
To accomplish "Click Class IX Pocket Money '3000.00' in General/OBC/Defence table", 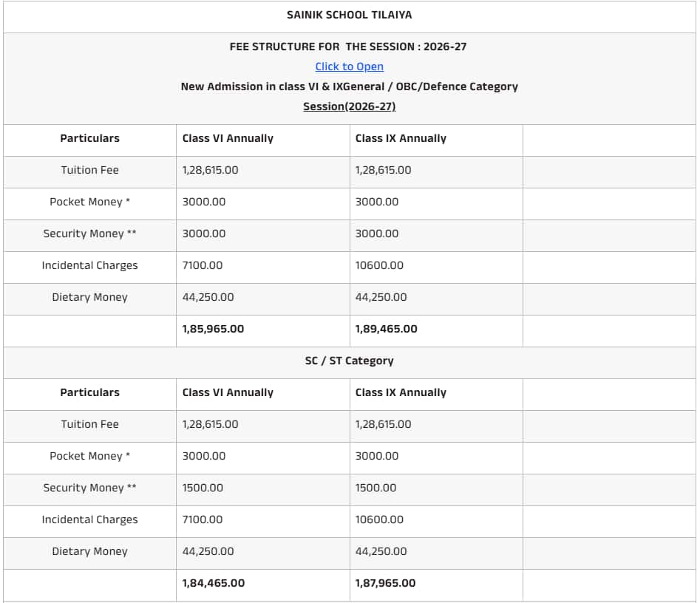I will click(x=377, y=202).
